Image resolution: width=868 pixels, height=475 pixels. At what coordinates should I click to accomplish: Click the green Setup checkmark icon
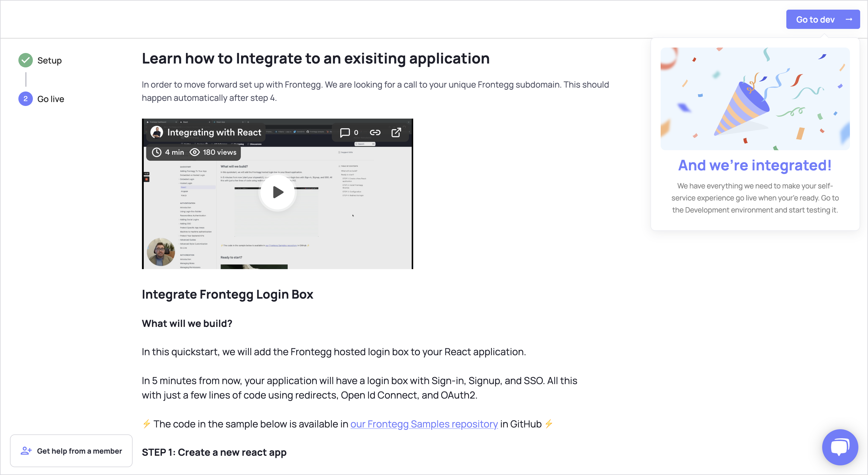click(26, 60)
